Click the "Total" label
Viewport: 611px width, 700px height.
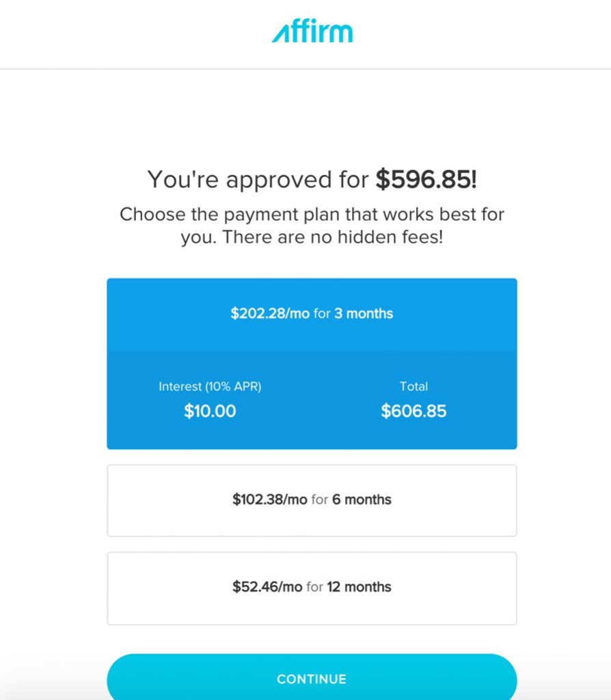[x=413, y=386]
